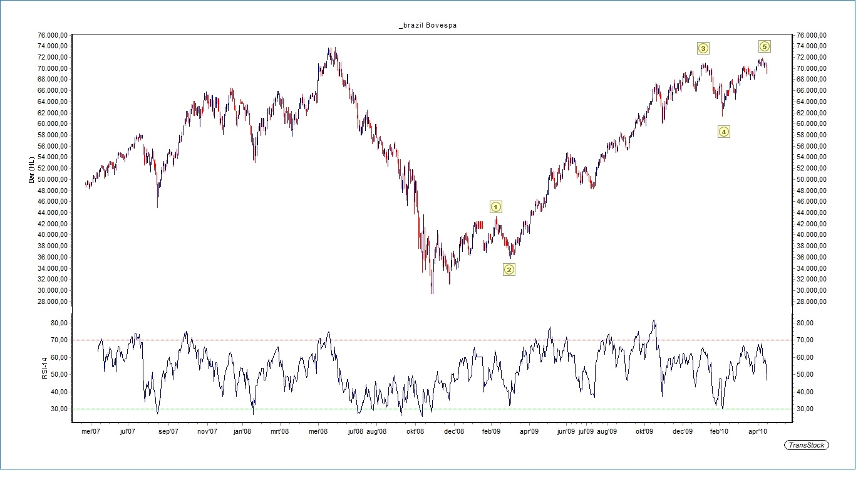This screenshot has height=482, width=868.
Task: Click the "_brazil Bovespa" chart title
Action: click(x=431, y=25)
